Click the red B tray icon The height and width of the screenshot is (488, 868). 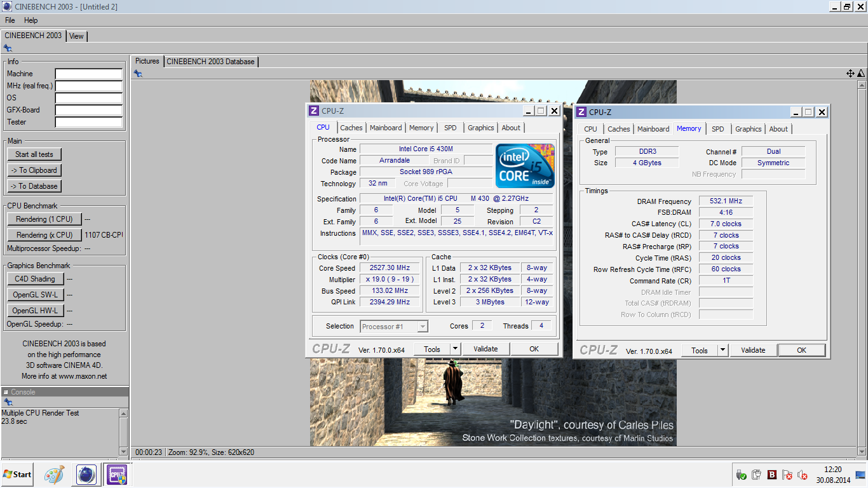772,475
